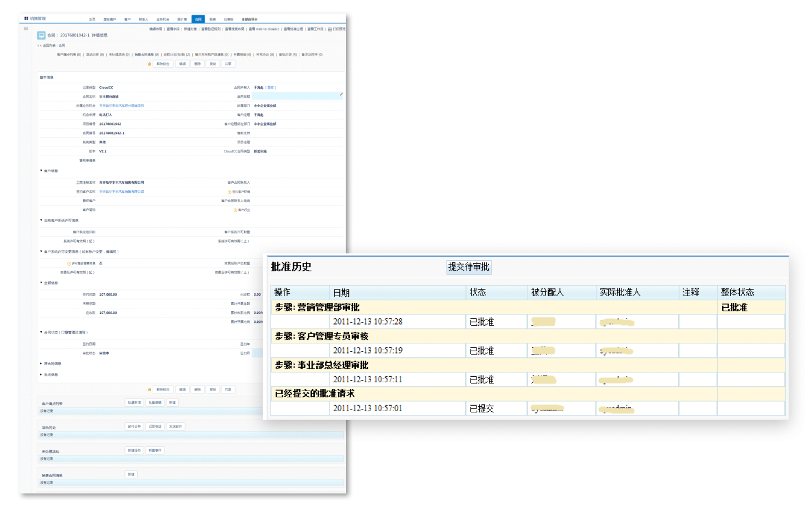
Task: Click 新建任务 in the 未处理活动 list
Action: tap(134, 450)
